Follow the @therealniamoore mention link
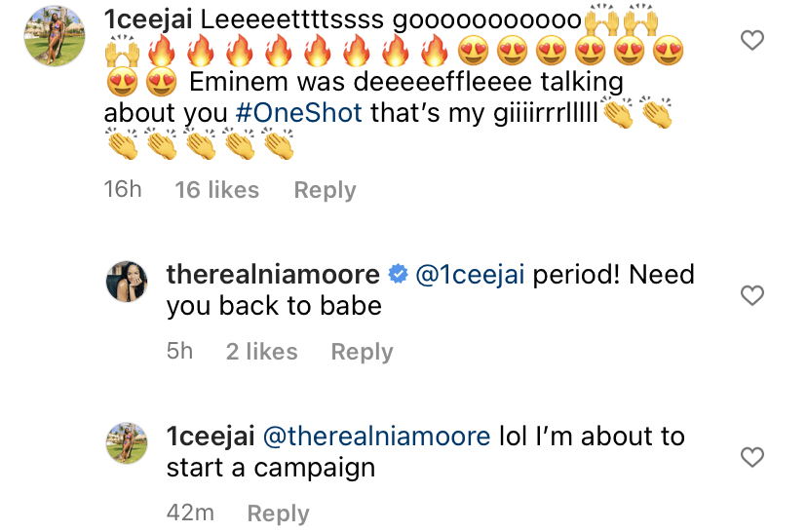 [x=377, y=437]
